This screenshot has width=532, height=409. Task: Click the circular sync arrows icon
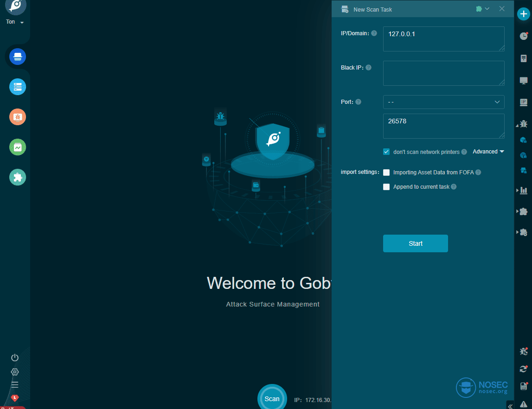(x=524, y=369)
